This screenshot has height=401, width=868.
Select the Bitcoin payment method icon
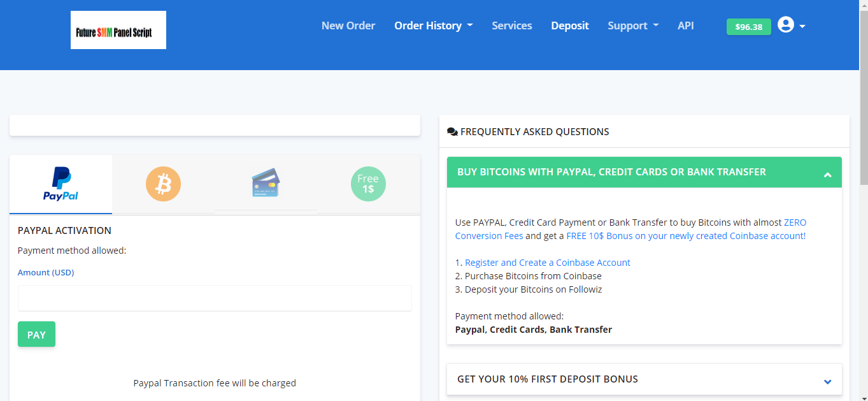[163, 184]
